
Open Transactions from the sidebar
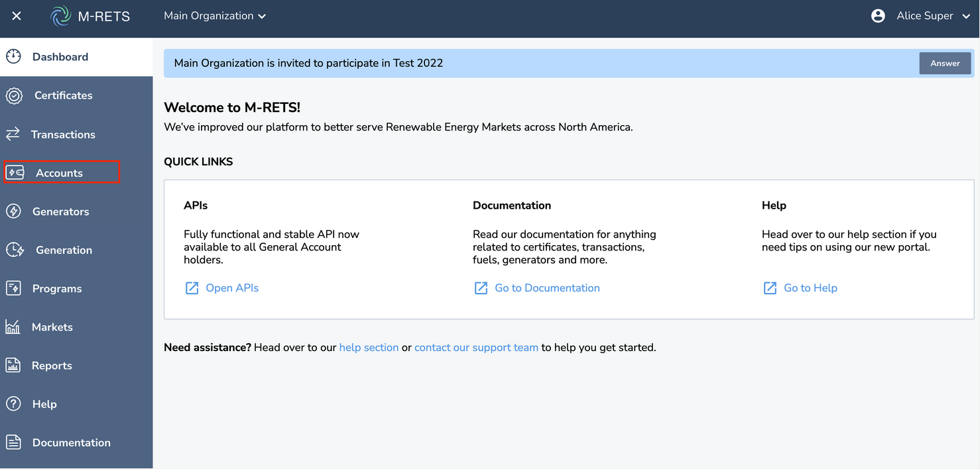pos(76,134)
